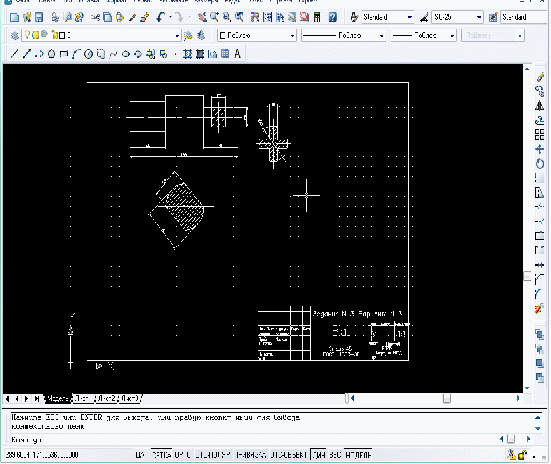Click the МОДЕЛЬ status bar button

[358, 455]
